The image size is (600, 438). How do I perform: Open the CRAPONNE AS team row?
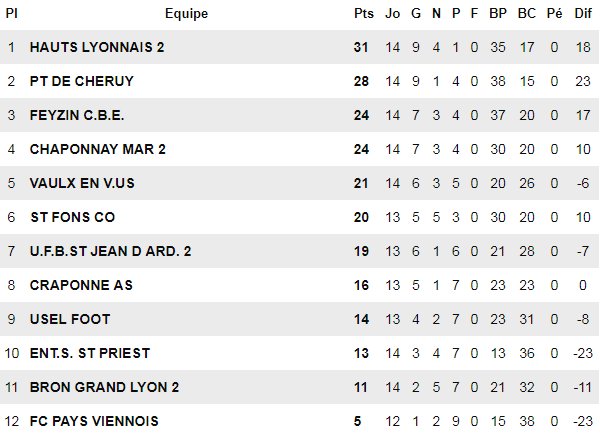click(x=81, y=285)
